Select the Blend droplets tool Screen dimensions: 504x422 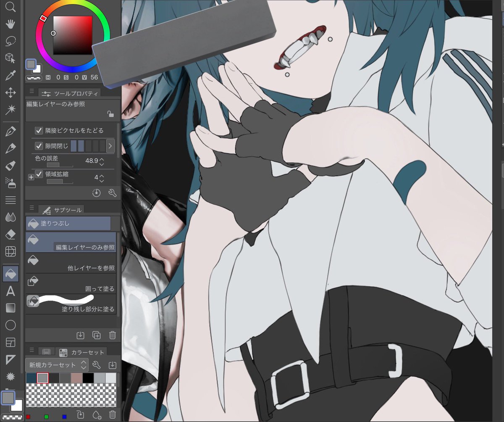(10, 217)
